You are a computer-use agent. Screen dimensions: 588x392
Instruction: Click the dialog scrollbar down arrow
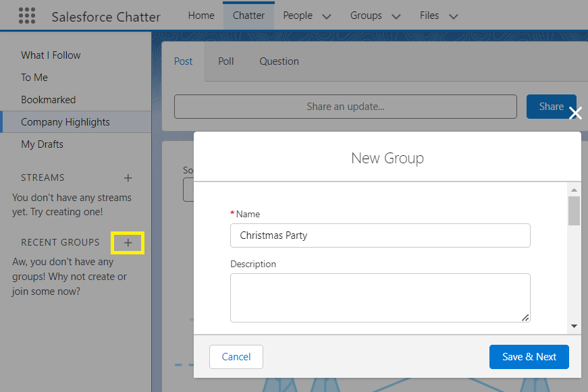pos(574,326)
